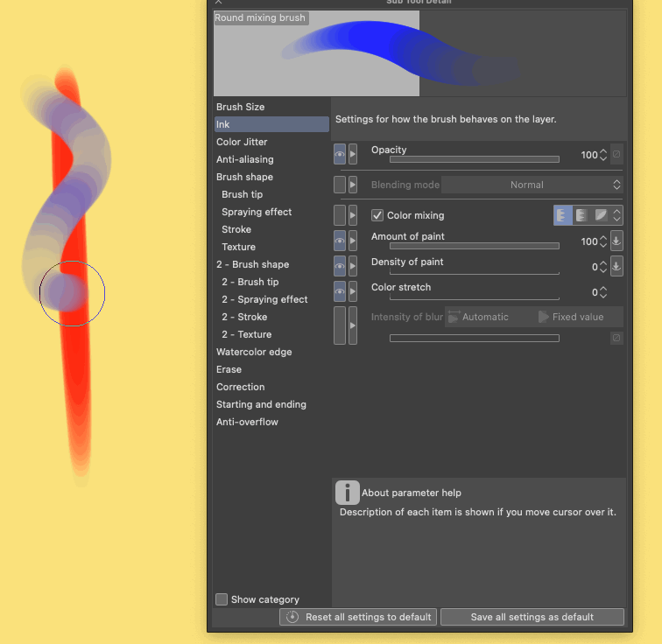Open the Blending mode Normal dropdown
Screen dimensions: 662x644
(x=532, y=185)
